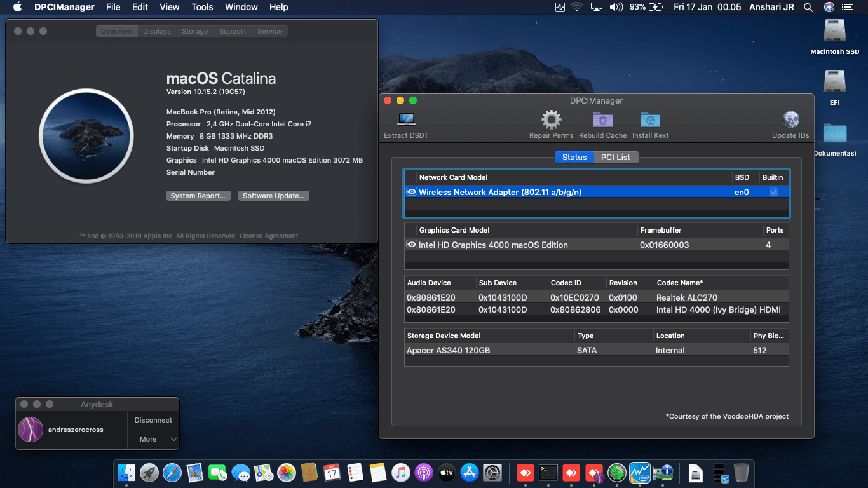
Task: Click the Rebuild Cache icon
Action: 602,120
